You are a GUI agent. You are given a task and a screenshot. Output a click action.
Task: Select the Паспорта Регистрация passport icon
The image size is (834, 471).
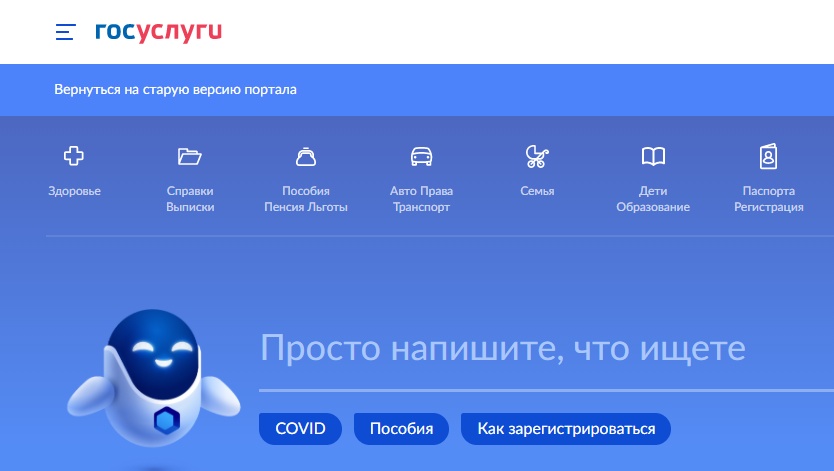click(x=768, y=156)
